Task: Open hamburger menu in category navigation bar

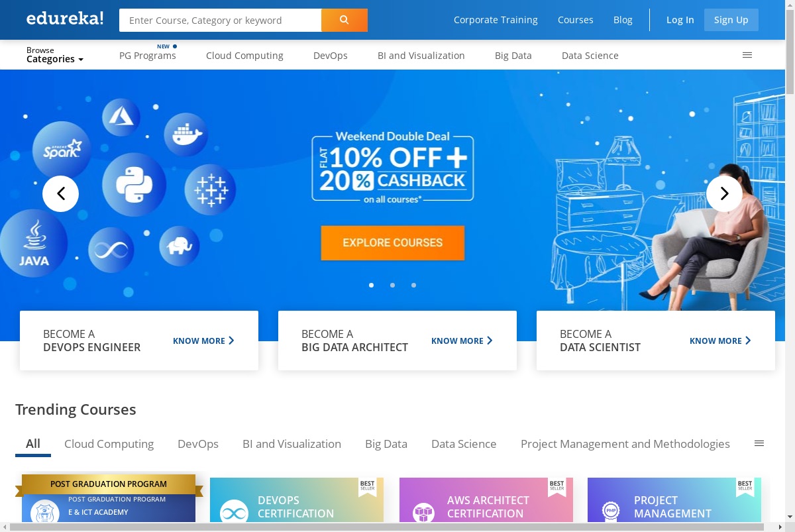Action: coord(747,55)
